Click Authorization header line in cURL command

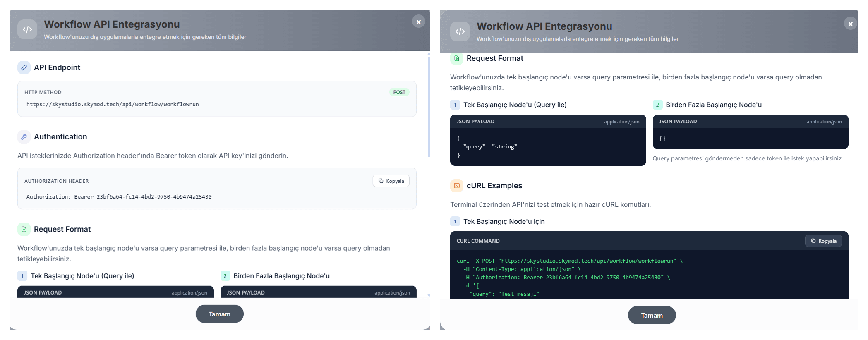point(566,278)
